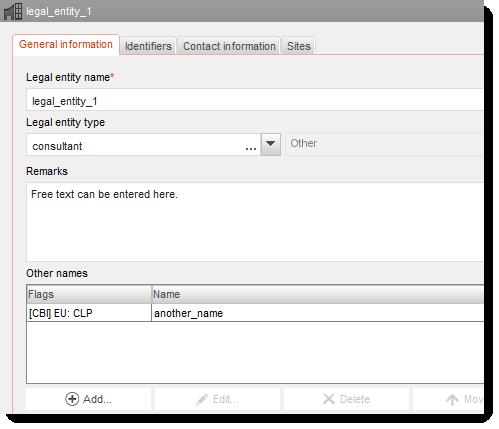Screen dimensions: 499x429
Task: Click empty area of Other names table
Action: click(x=255, y=352)
